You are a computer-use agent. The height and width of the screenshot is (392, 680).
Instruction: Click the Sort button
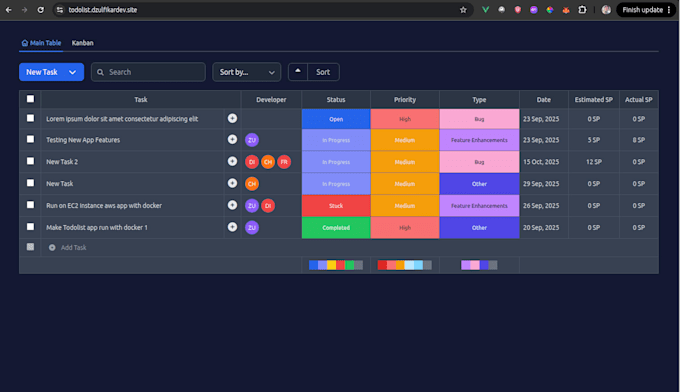323,72
